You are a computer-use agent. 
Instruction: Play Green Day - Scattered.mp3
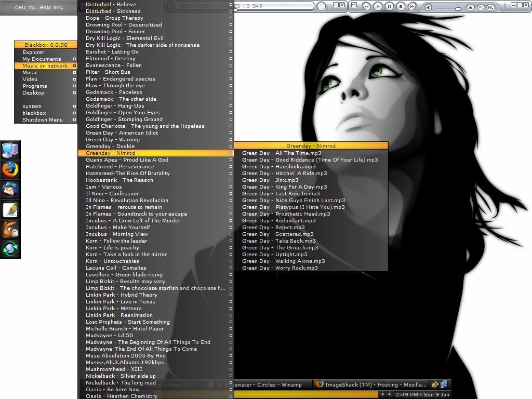pyautogui.click(x=311, y=234)
